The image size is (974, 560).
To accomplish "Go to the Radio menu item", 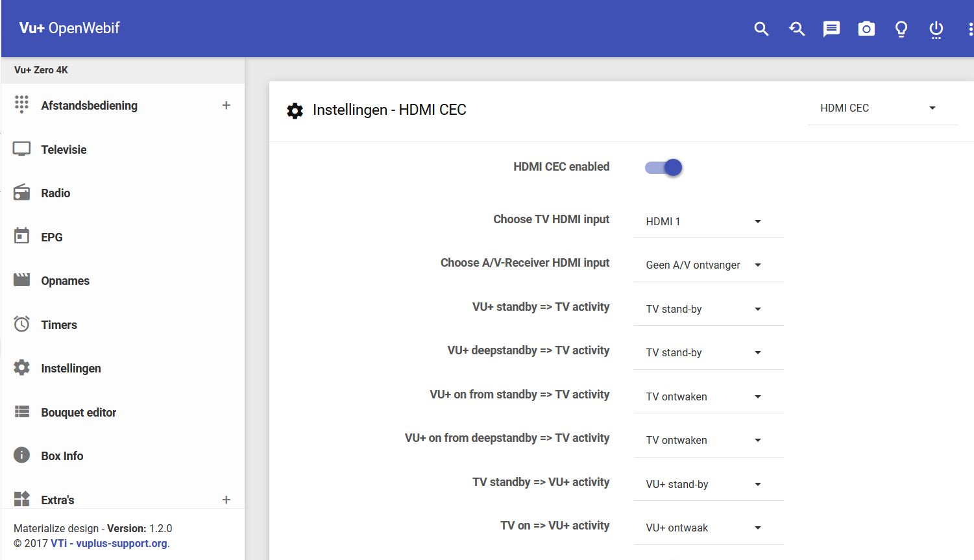I will click(x=56, y=193).
